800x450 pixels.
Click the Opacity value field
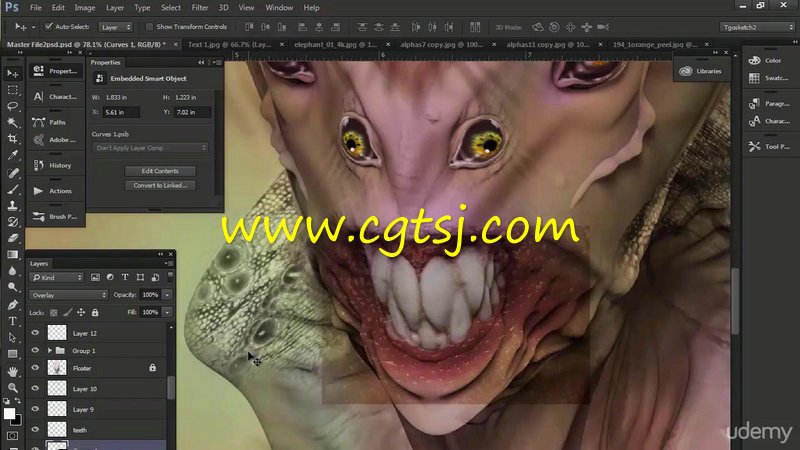pos(150,295)
